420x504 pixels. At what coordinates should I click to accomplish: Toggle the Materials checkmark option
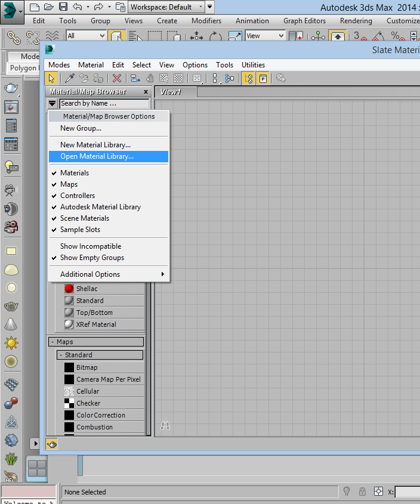click(75, 173)
